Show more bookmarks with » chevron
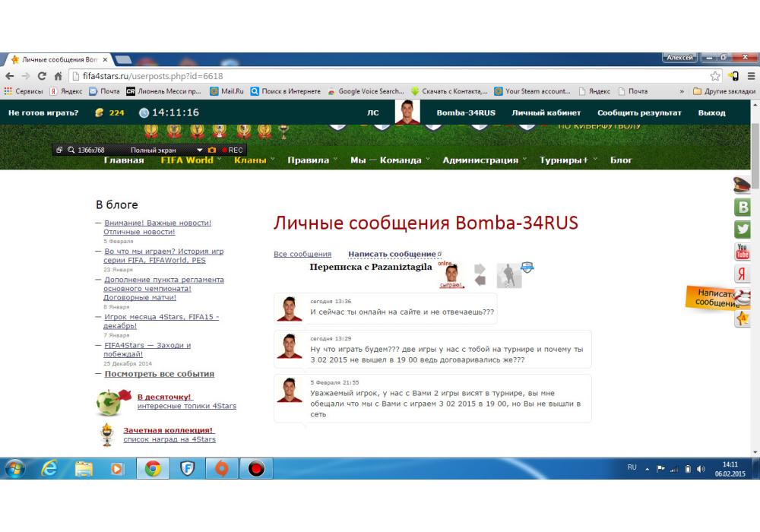Viewport: 760px width, 532px height. coord(682,91)
